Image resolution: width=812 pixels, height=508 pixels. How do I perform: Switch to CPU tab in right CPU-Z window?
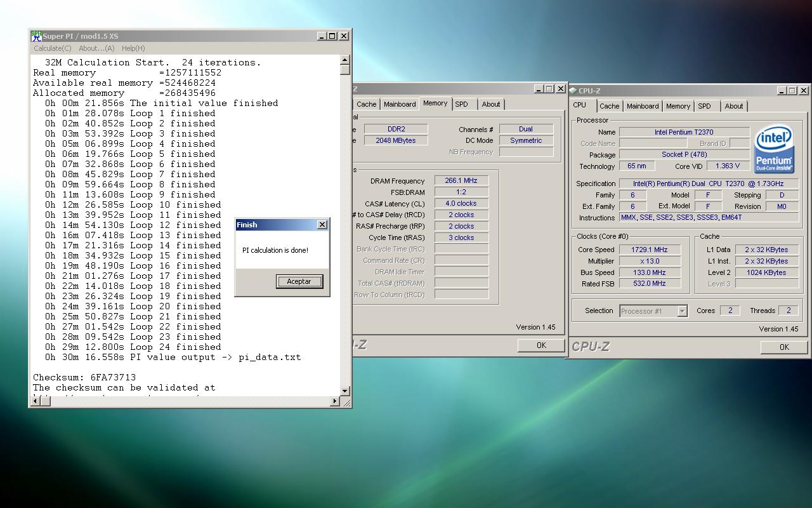click(x=580, y=105)
